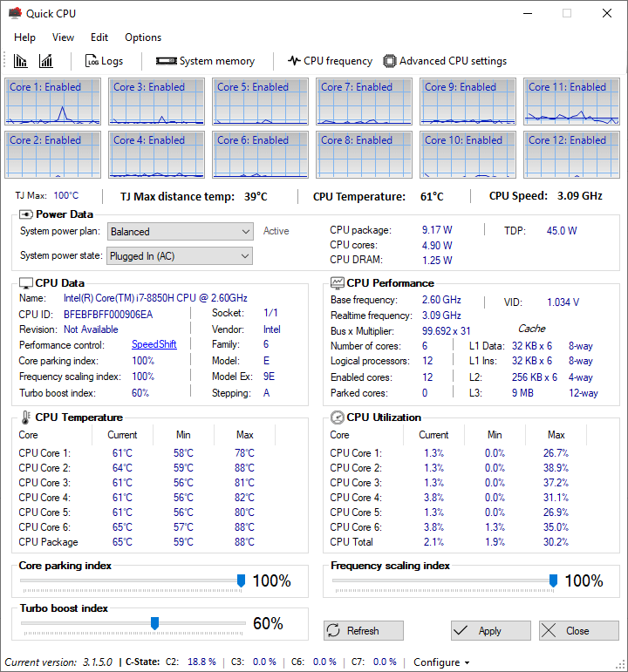Toggle Core 7 enabled graph
This screenshot has width=628, height=672.
[365, 102]
